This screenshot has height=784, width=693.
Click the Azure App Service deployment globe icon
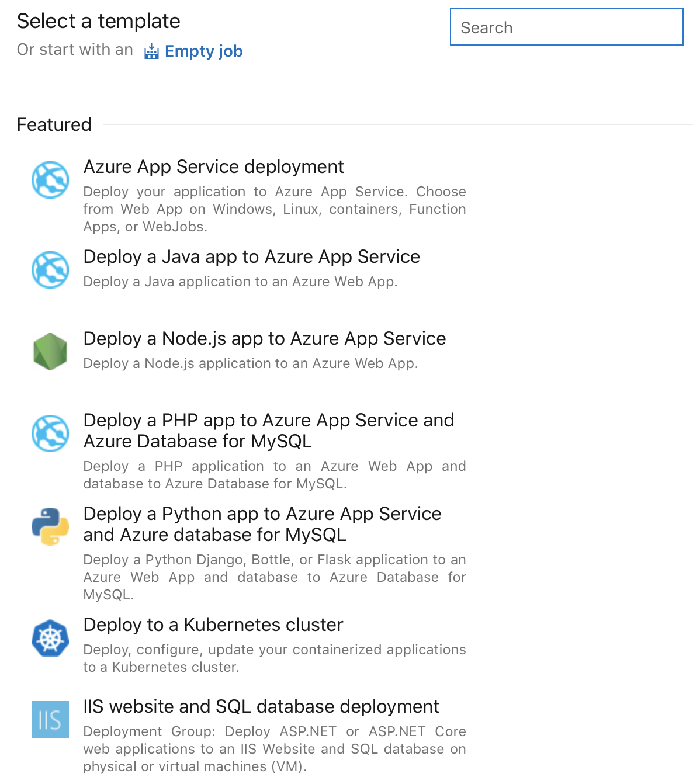(x=50, y=179)
